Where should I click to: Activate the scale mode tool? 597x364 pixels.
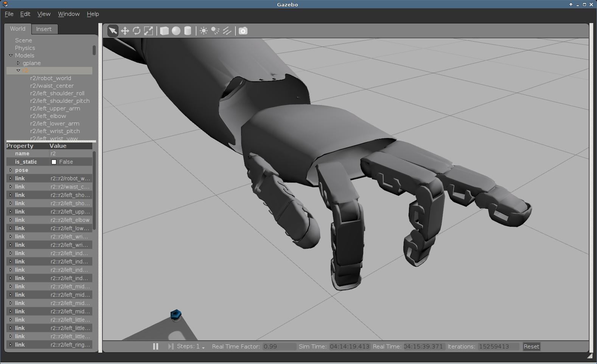coord(149,31)
